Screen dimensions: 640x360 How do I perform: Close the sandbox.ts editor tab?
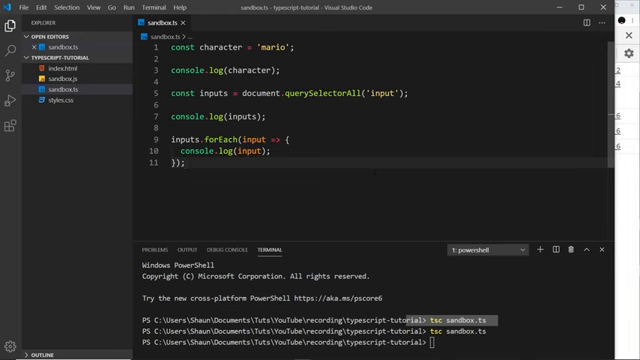pyautogui.click(x=183, y=23)
